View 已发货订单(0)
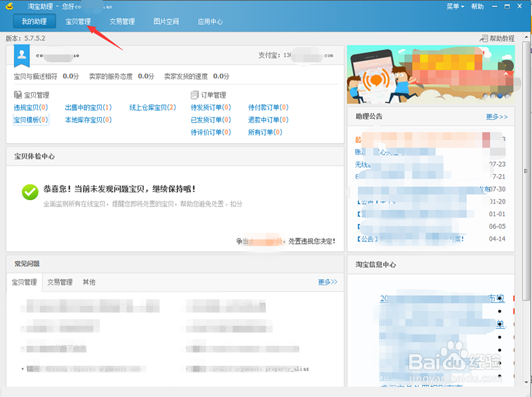This screenshot has width=532, height=397. [x=211, y=120]
